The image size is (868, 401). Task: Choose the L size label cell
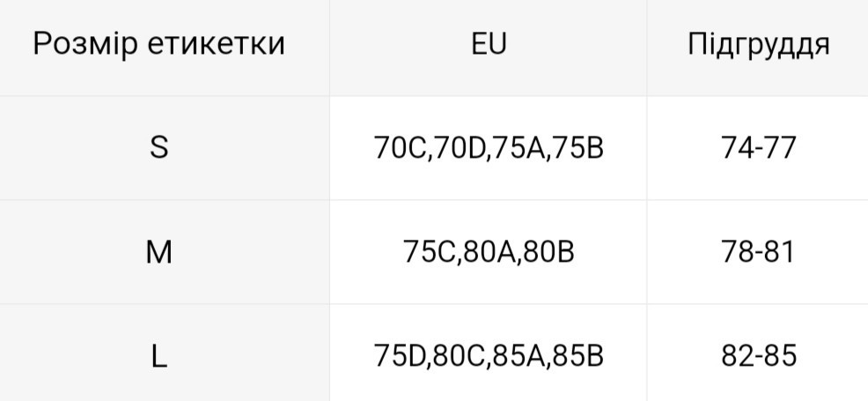pos(158,356)
